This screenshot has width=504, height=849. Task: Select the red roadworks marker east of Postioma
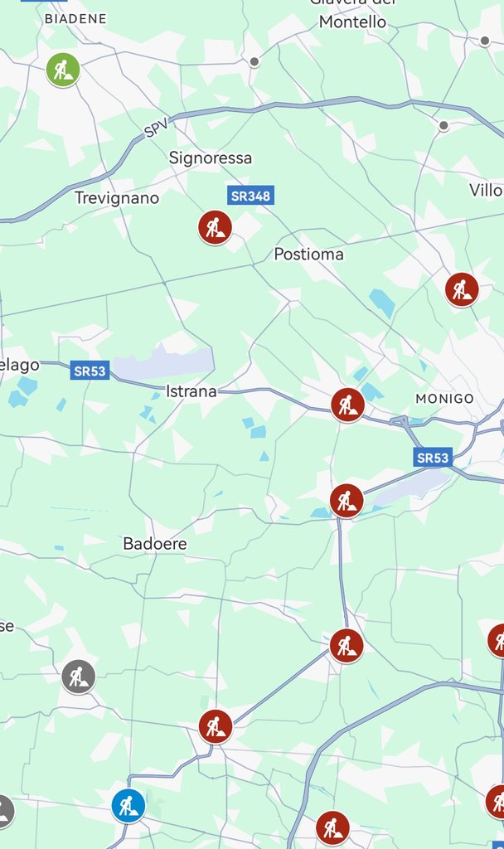pos(462,289)
